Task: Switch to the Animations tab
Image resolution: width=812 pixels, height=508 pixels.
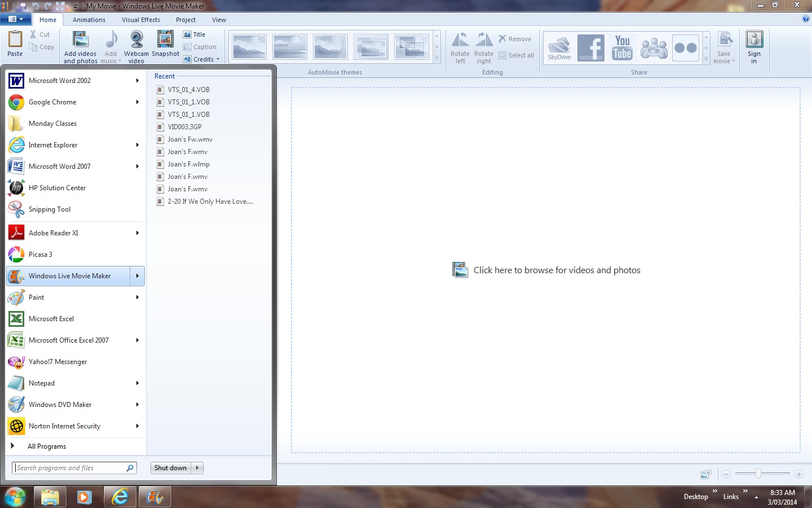Action: [89, 20]
